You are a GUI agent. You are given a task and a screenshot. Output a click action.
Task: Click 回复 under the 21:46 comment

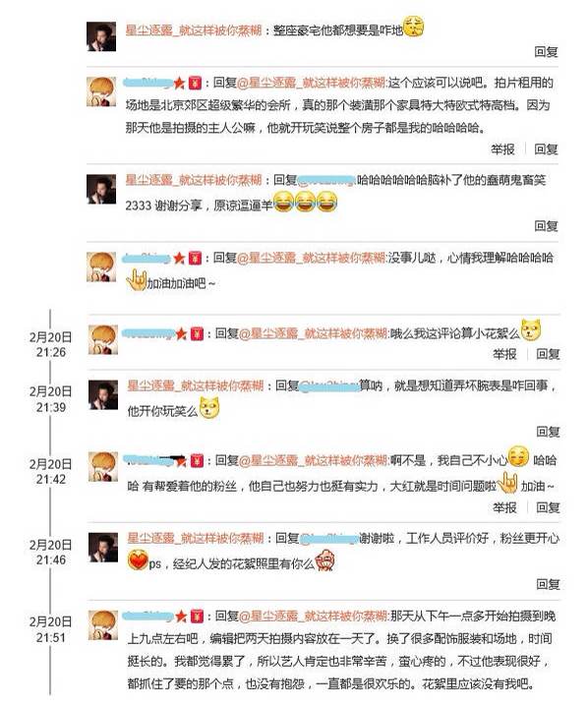(x=549, y=584)
